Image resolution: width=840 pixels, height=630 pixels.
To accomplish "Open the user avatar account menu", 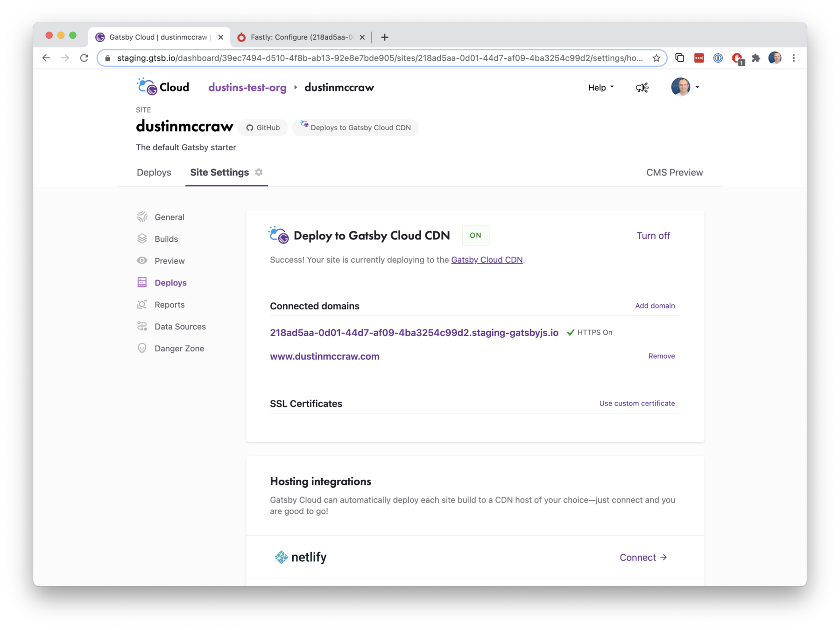I will 685,87.
